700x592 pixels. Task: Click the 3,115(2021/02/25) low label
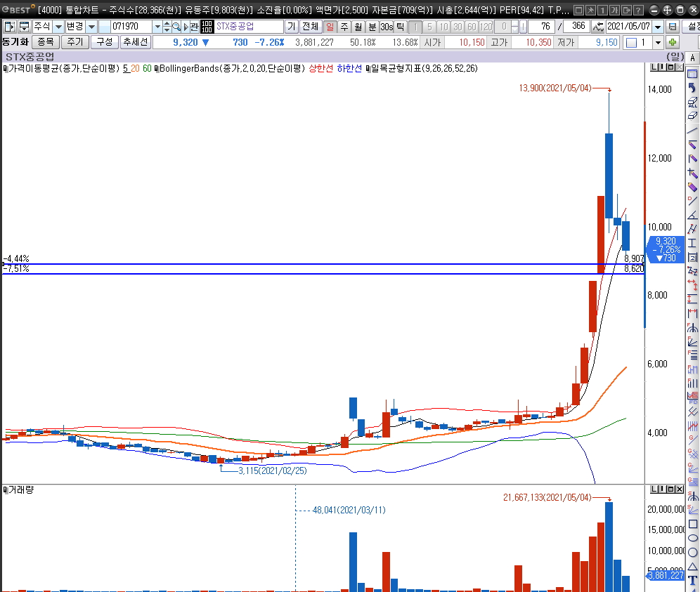(x=272, y=471)
